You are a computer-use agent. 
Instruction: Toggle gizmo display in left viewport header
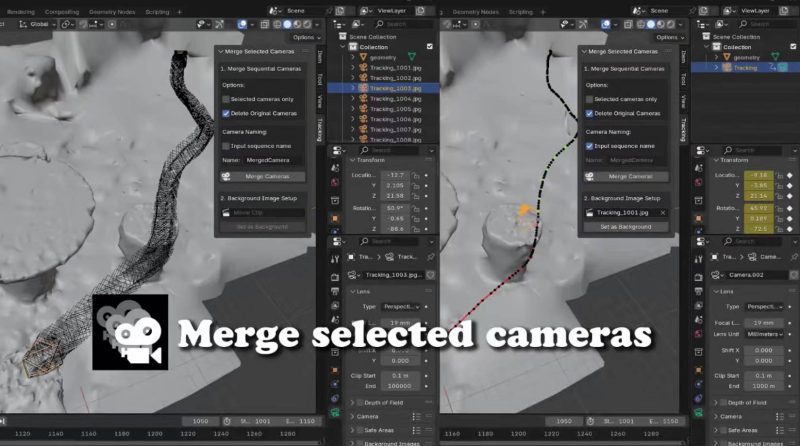coord(219,24)
